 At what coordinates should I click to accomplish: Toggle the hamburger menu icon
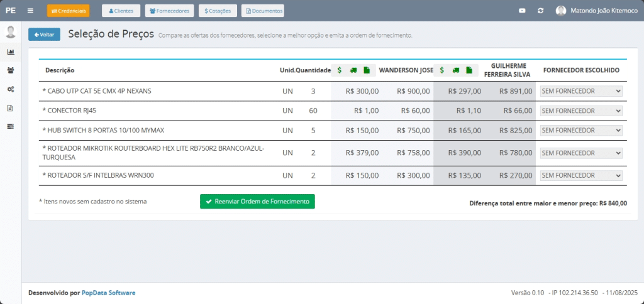coord(30,11)
